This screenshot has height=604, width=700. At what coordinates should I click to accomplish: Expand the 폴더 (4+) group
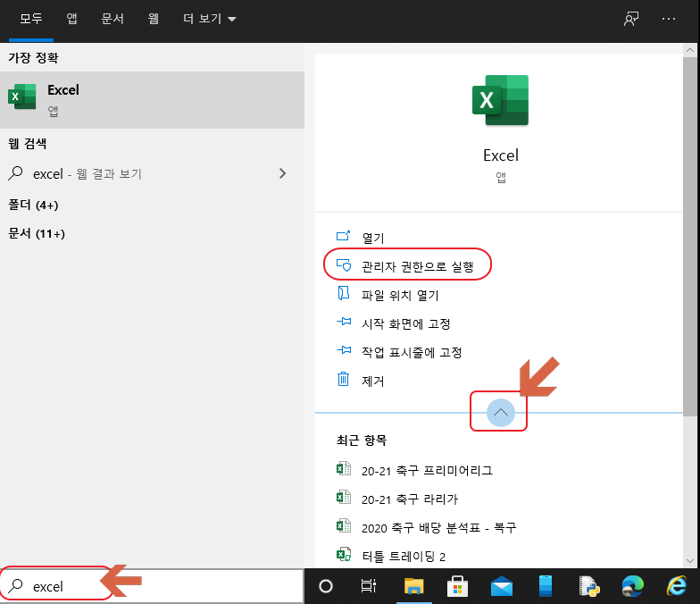[34, 206]
